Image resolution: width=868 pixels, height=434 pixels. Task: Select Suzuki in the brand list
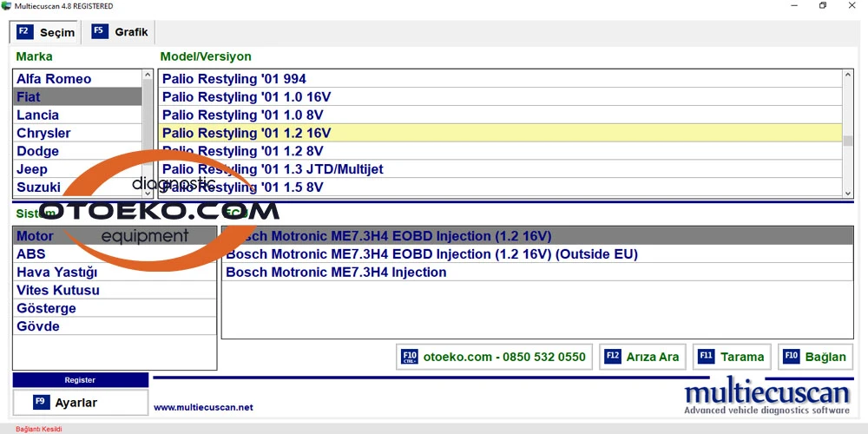[77, 187]
